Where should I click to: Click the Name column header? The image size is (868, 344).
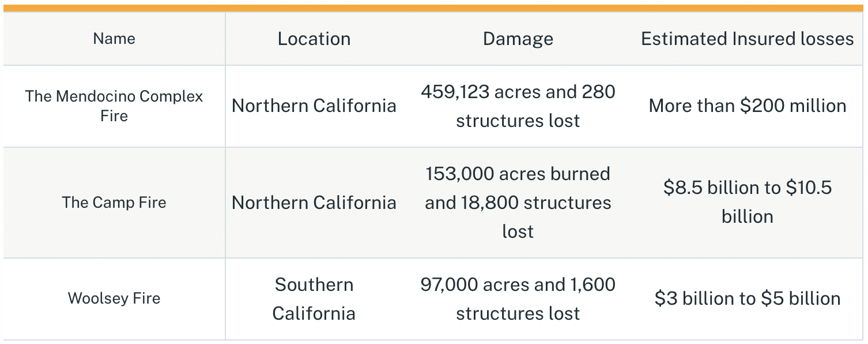click(114, 39)
